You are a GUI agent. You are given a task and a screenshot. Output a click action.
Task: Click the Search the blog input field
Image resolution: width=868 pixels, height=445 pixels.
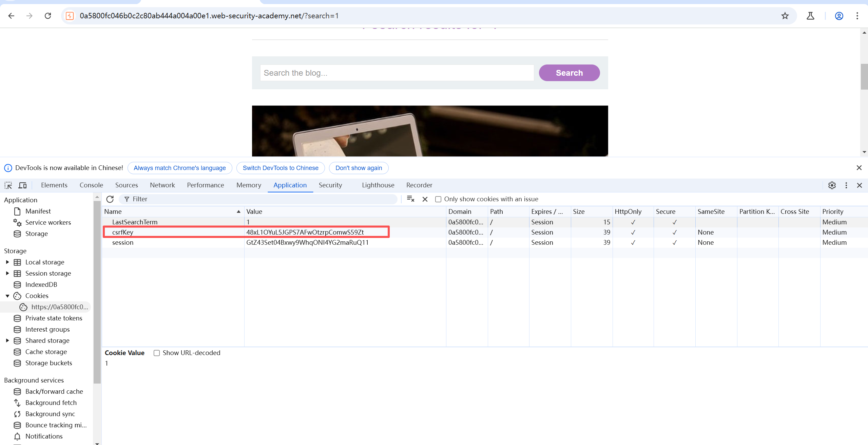coord(397,73)
